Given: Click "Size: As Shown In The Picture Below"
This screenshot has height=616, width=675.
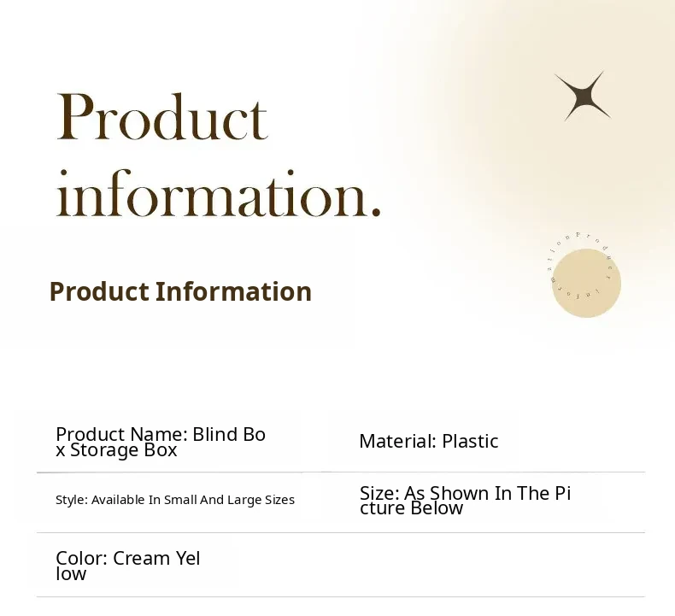Looking at the screenshot, I should tap(465, 501).
